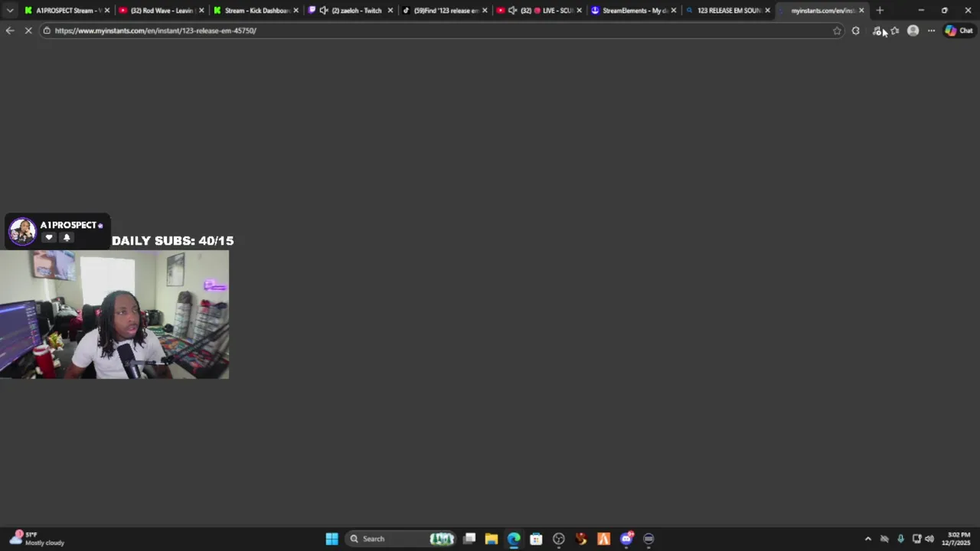Open a new browser tab

880,11
